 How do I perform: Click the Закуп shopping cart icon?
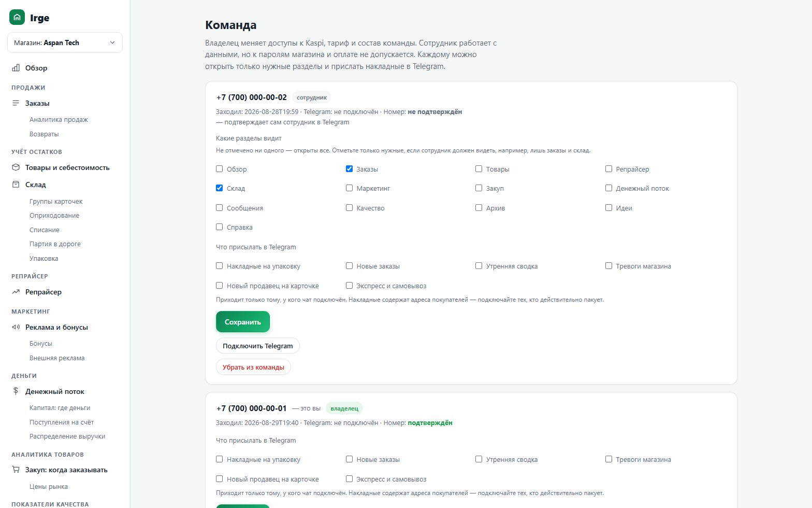16,470
